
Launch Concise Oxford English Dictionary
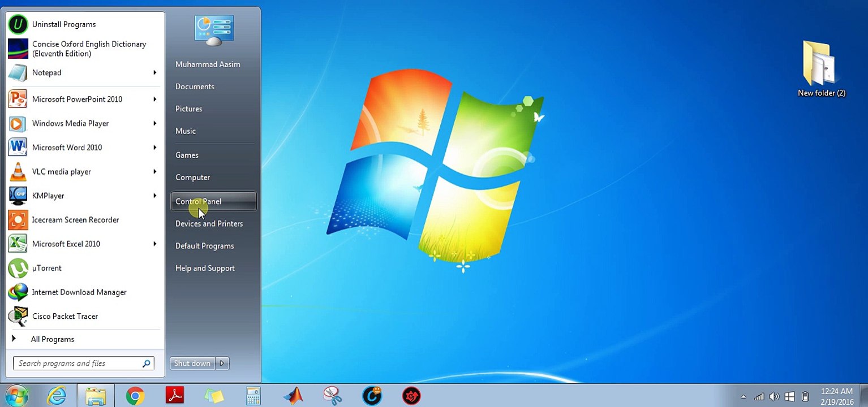[85, 49]
